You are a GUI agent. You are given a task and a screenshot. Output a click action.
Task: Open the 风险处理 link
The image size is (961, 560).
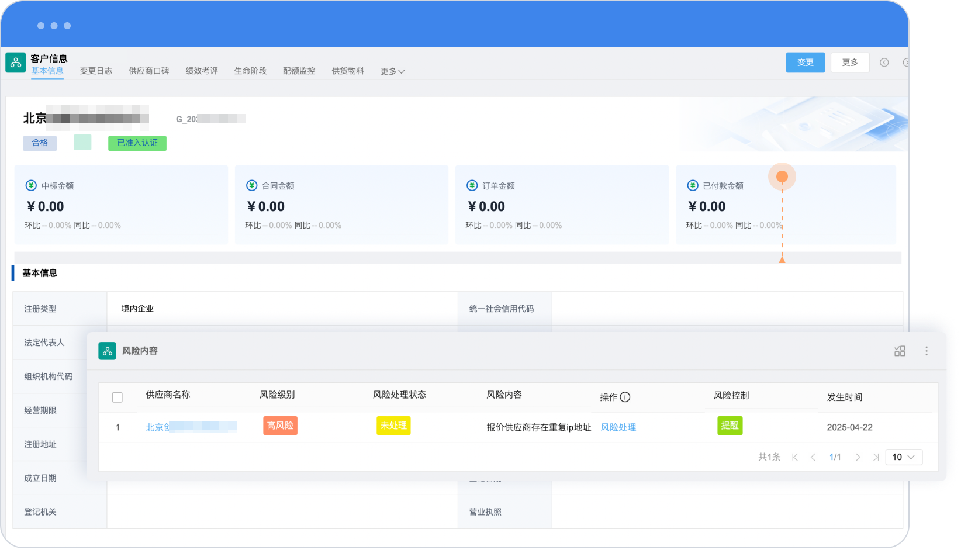pyautogui.click(x=618, y=427)
